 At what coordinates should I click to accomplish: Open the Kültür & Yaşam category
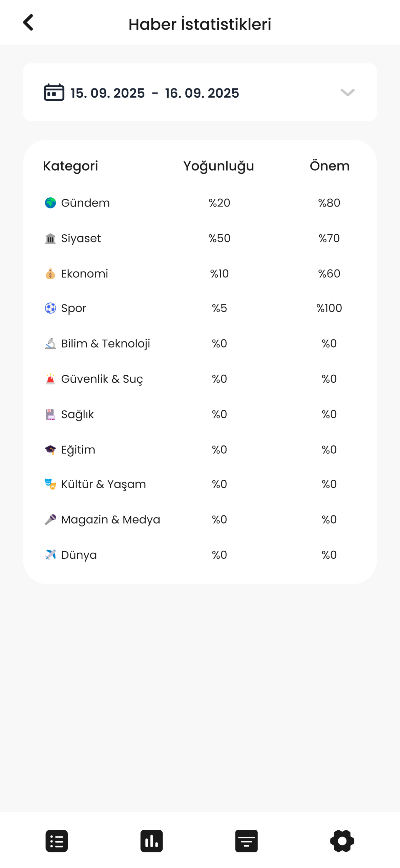[103, 484]
